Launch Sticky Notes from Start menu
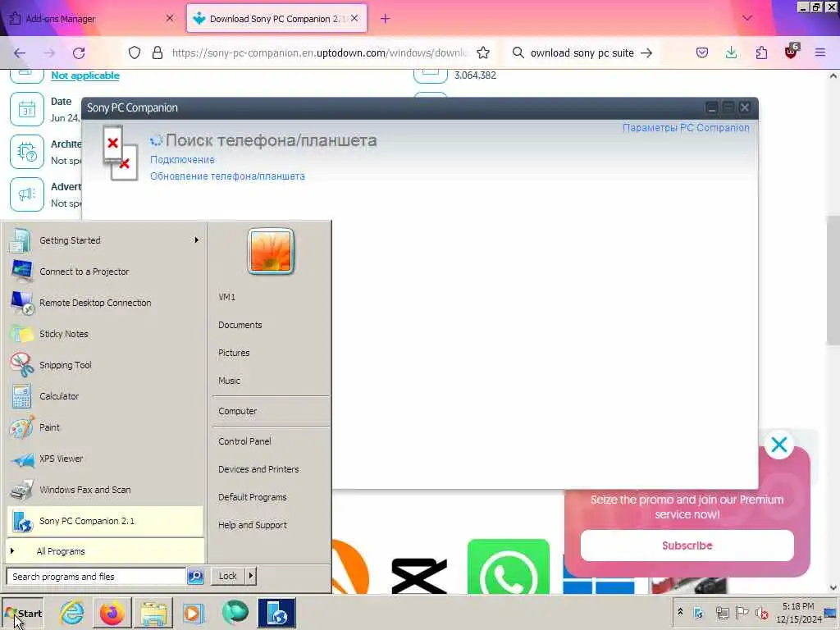Image resolution: width=840 pixels, height=630 pixels. tap(105, 334)
